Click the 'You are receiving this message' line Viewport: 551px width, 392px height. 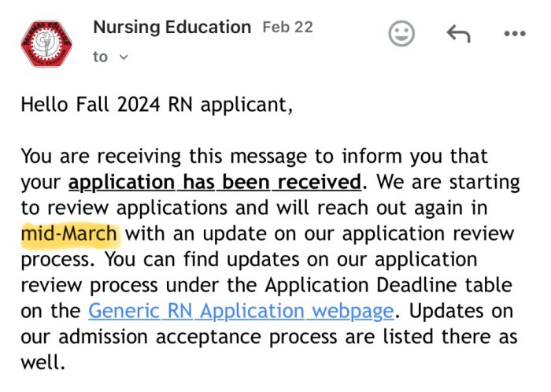tap(254, 157)
